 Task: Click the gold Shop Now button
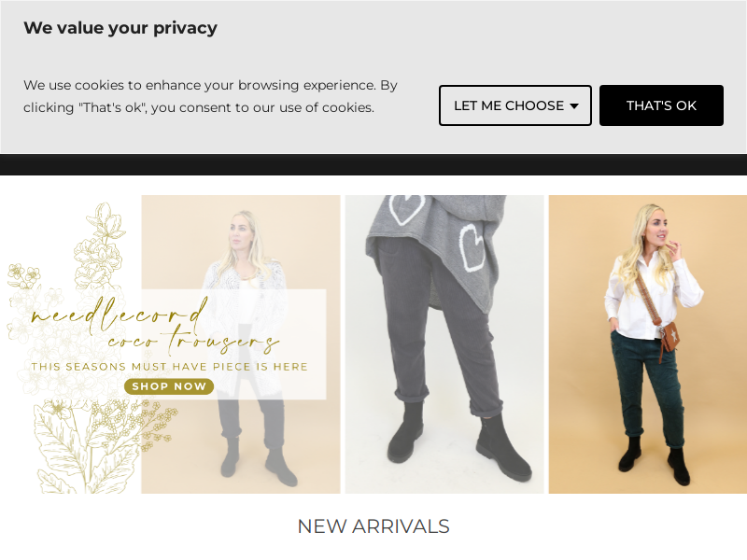(x=169, y=386)
